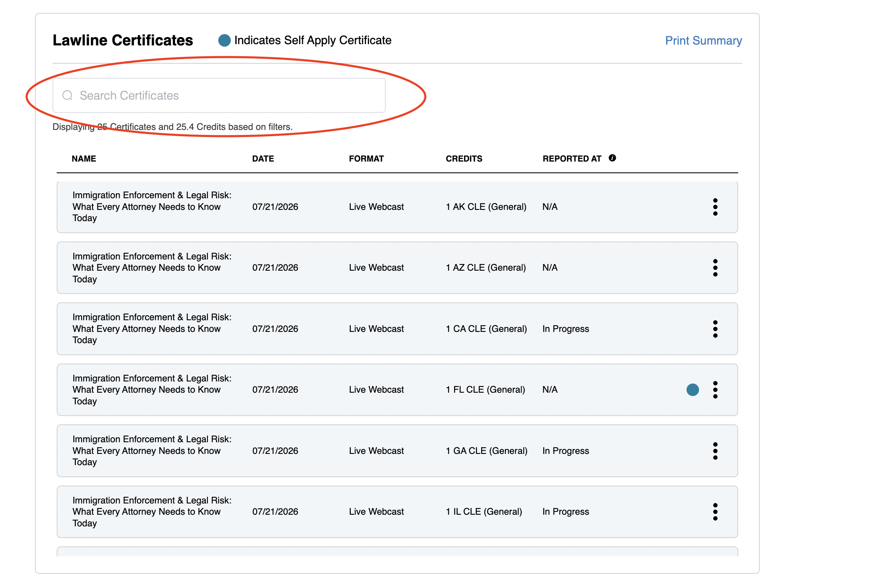The width and height of the screenshot is (874, 588).
Task: Click the info icon beside Reported At
Action: [612, 158]
